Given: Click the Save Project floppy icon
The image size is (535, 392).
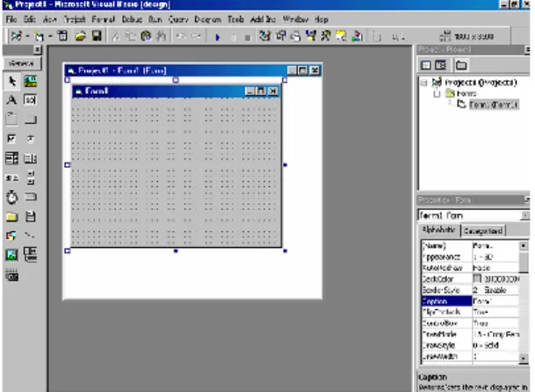Looking at the screenshot, I should 97,36.
